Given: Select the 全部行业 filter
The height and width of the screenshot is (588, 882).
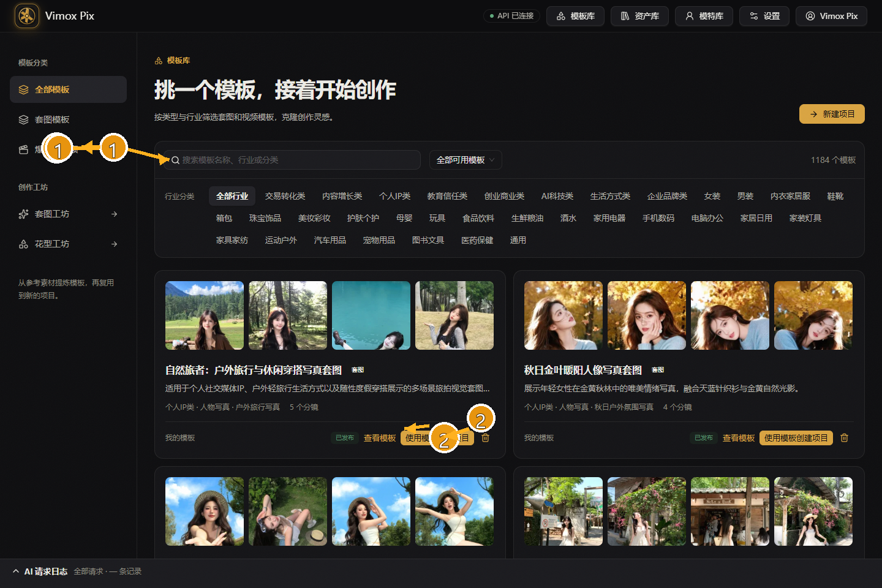Looking at the screenshot, I should 232,196.
